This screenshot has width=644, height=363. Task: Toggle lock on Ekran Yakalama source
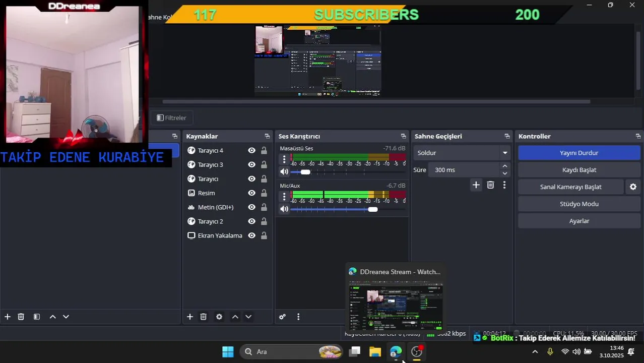coord(264,235)
